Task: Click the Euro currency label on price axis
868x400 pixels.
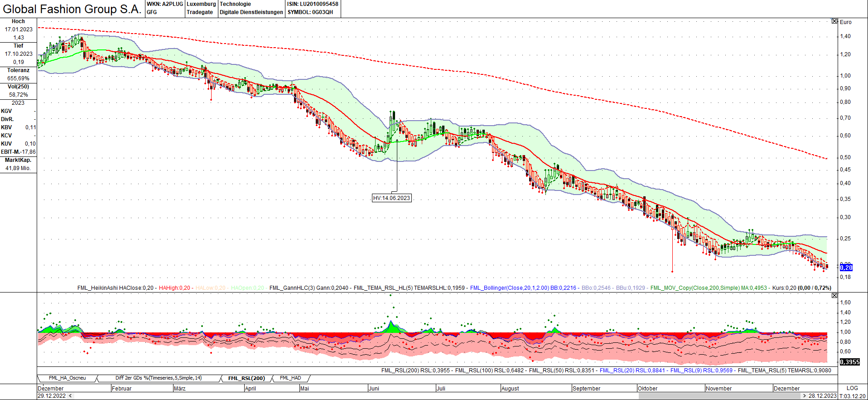Action: click(845, 22)
